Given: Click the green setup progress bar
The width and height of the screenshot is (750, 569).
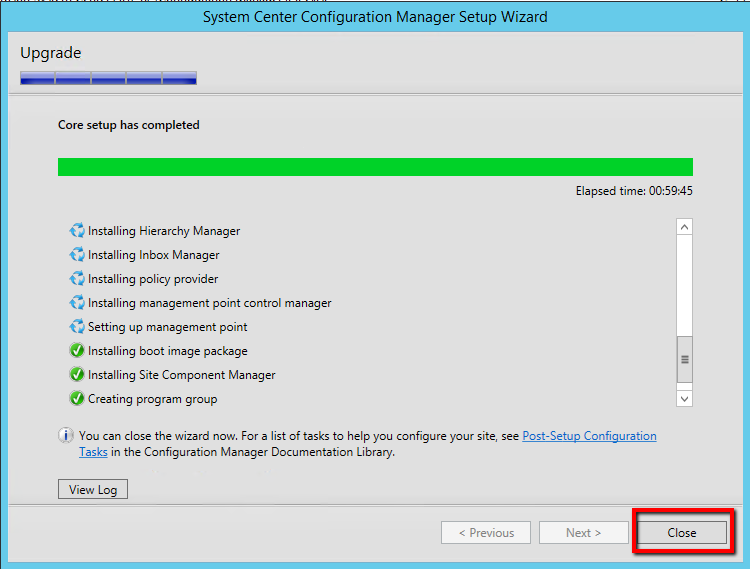Looking at the screenshot, I should pos(375,167).
